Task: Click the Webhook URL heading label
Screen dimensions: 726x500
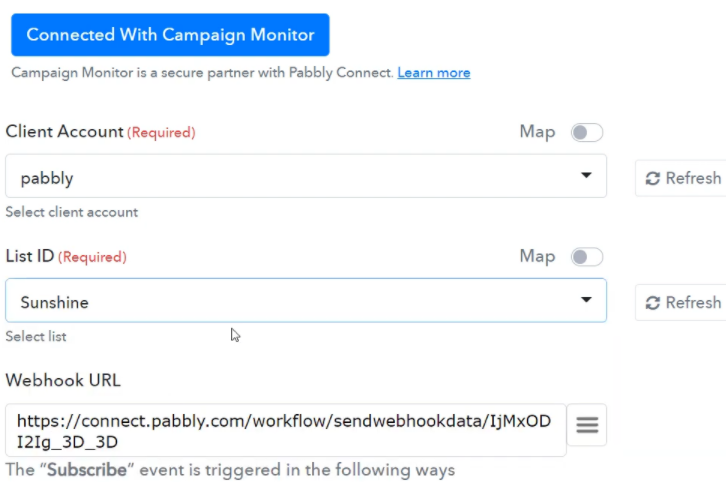Action: (63, 380)
